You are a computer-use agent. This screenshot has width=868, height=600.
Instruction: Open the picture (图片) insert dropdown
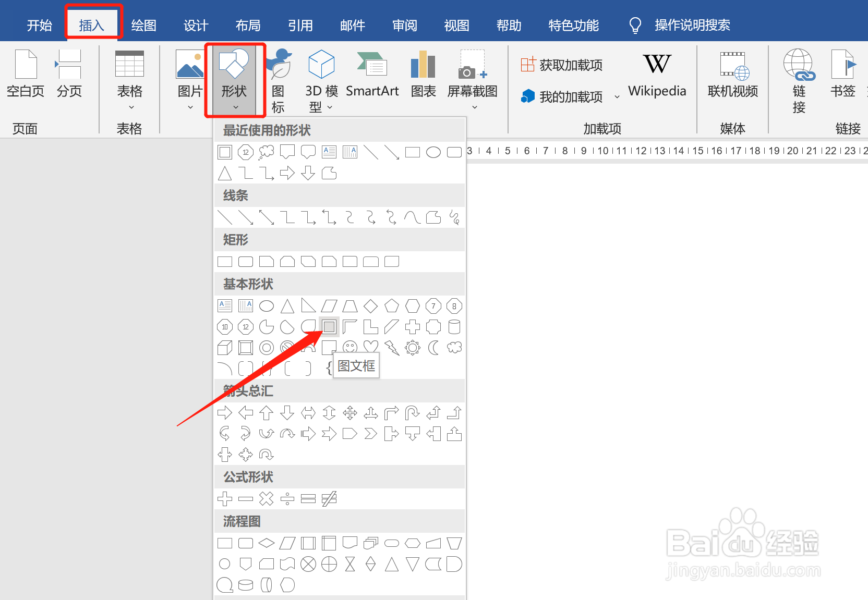pyautogui.click(x=190, y=80)
